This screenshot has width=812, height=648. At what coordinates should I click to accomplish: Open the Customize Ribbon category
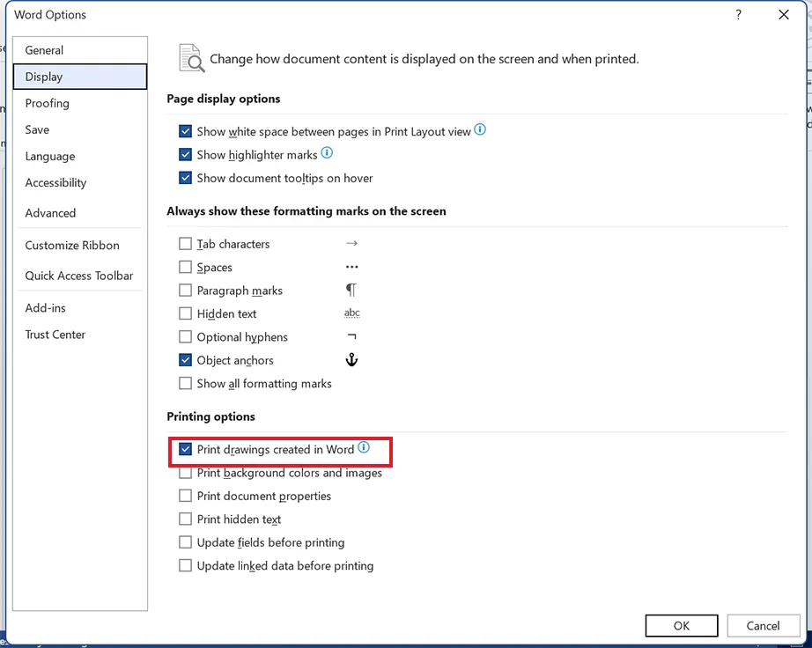(80, 246)
